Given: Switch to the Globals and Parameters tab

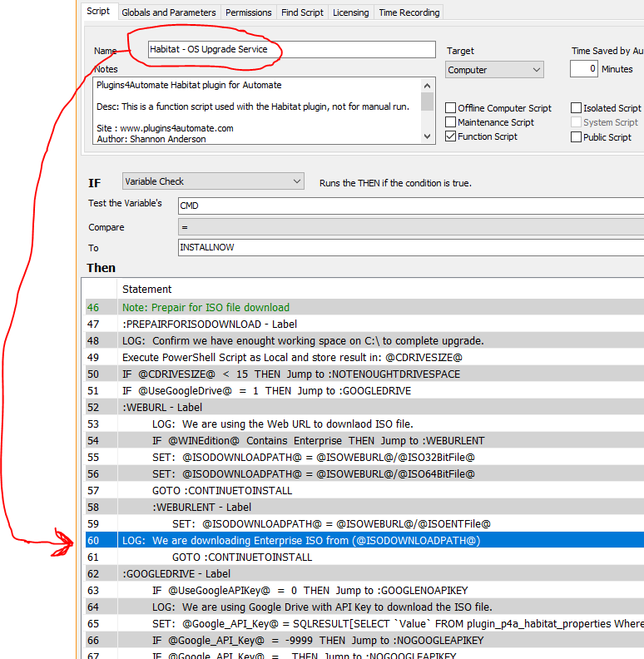Looking at the screenshot, I should (x=169, y=12).
